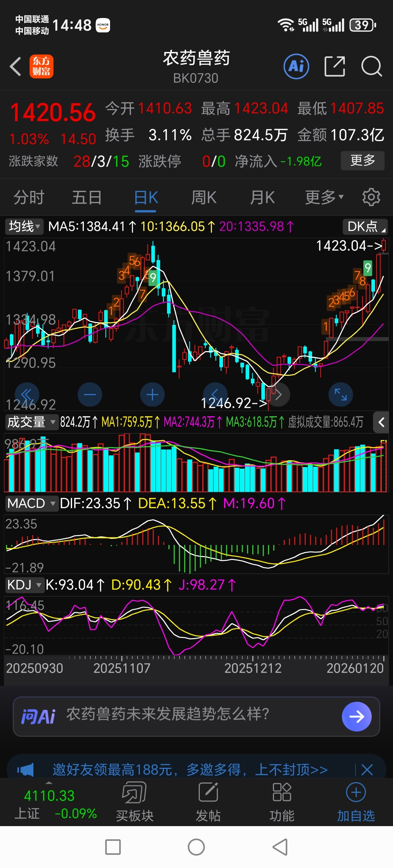
Task: Tap Android recent apps square button
Action: click(113, 847)
